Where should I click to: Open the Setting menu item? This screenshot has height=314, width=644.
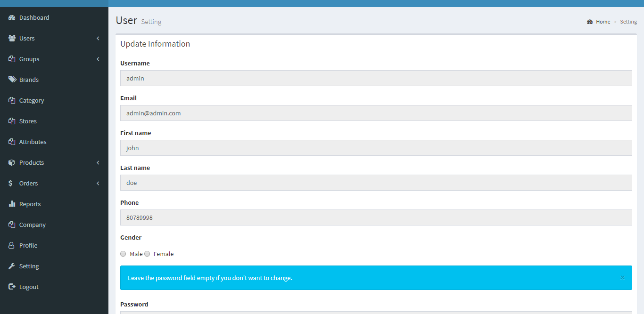click(54, 266)
